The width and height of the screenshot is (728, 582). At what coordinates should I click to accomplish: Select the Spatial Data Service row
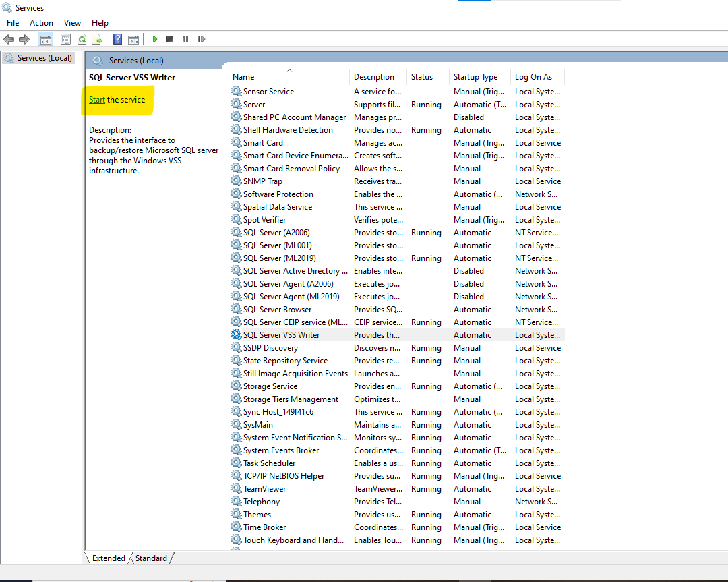pos(398,206)
